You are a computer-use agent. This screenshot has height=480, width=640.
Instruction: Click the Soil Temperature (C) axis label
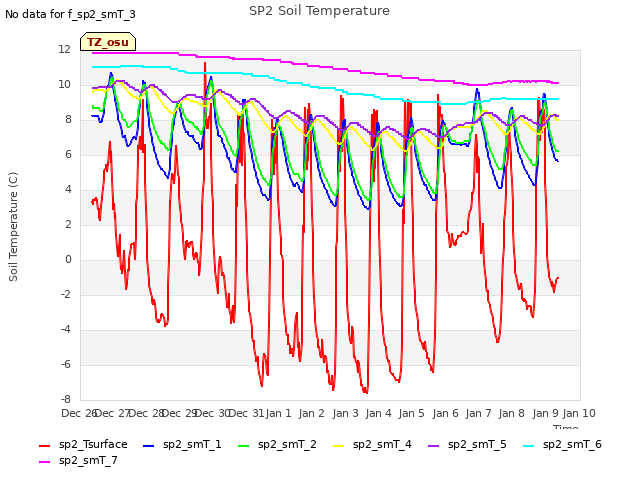13,227
